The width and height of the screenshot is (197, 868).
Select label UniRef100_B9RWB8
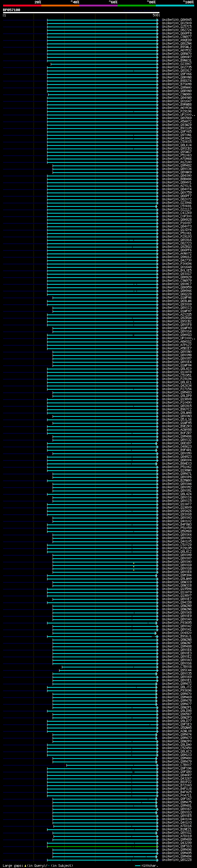click(177, 104)
